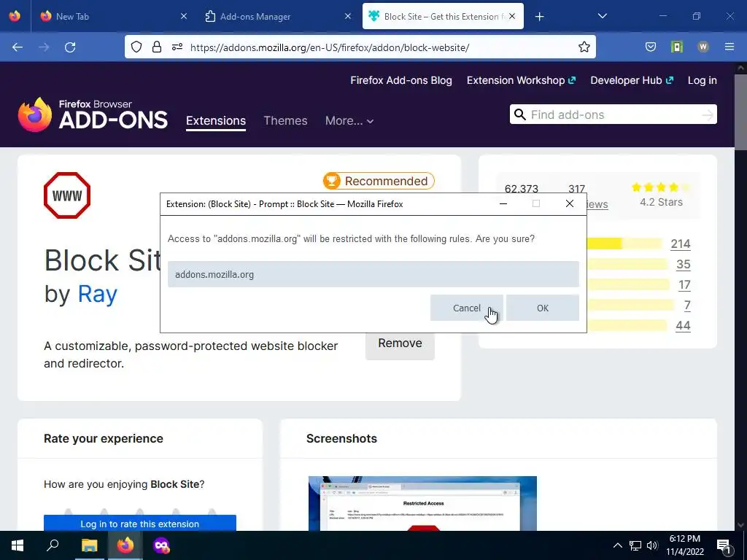Viewport: 747px width, 560px height.
Task: Open the Restricted Access screenshot thumbnail
Action: coord(422,503)
